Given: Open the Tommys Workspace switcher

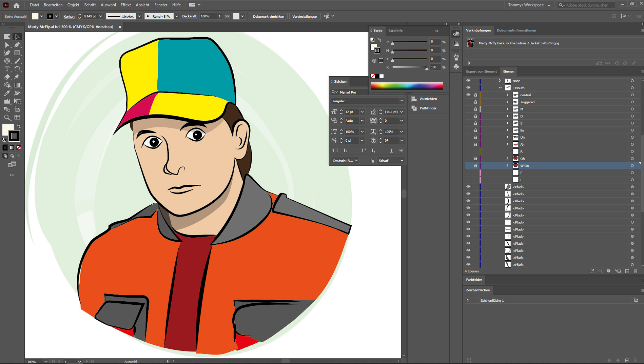Looking at the screenshot, I should [x=529, y=5].
